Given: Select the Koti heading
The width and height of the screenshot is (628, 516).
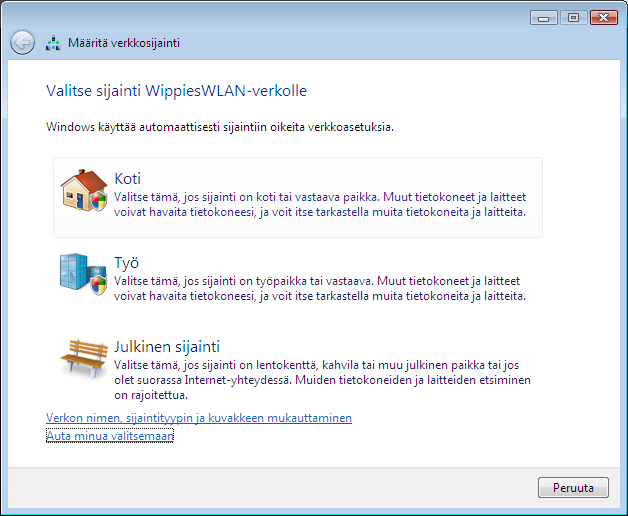Looking at the screenshot, I should click(x=128, y=179).
